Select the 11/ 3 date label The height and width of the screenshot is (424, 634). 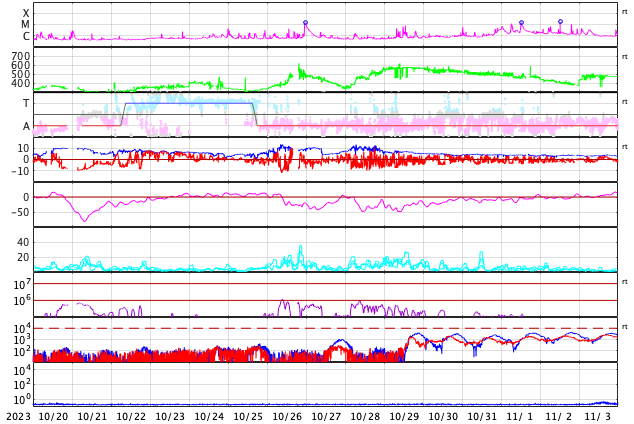(x=598, y=416)
